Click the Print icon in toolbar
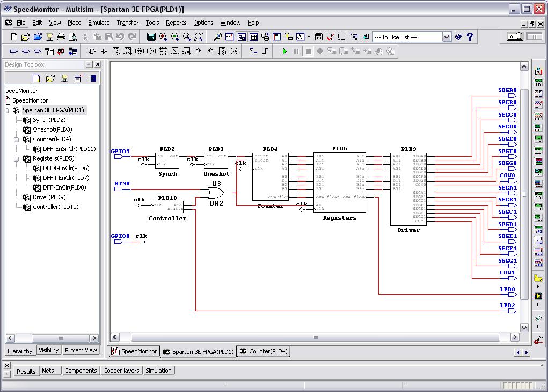The height and width of the screenshot is (392, 548). pos(61,37)
